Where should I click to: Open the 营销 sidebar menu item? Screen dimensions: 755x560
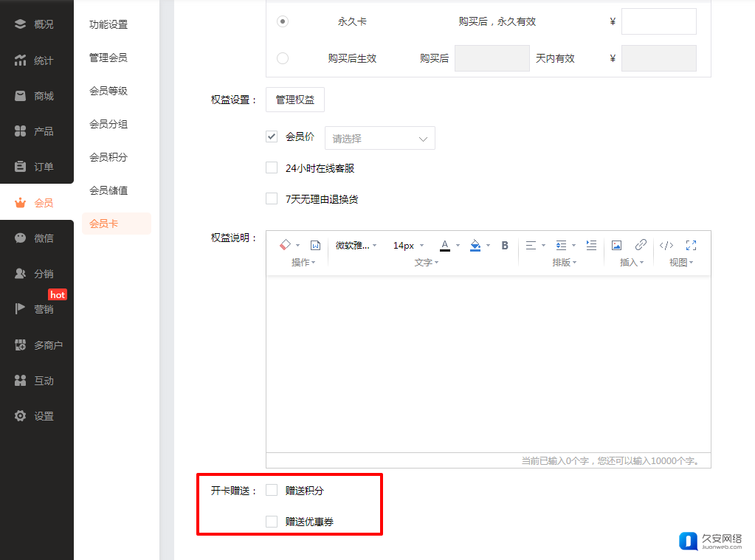tap(37, 309)
